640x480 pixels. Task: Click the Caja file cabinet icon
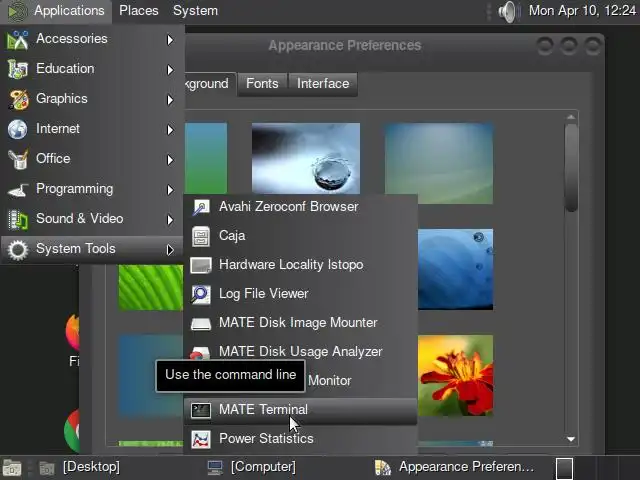201,236
